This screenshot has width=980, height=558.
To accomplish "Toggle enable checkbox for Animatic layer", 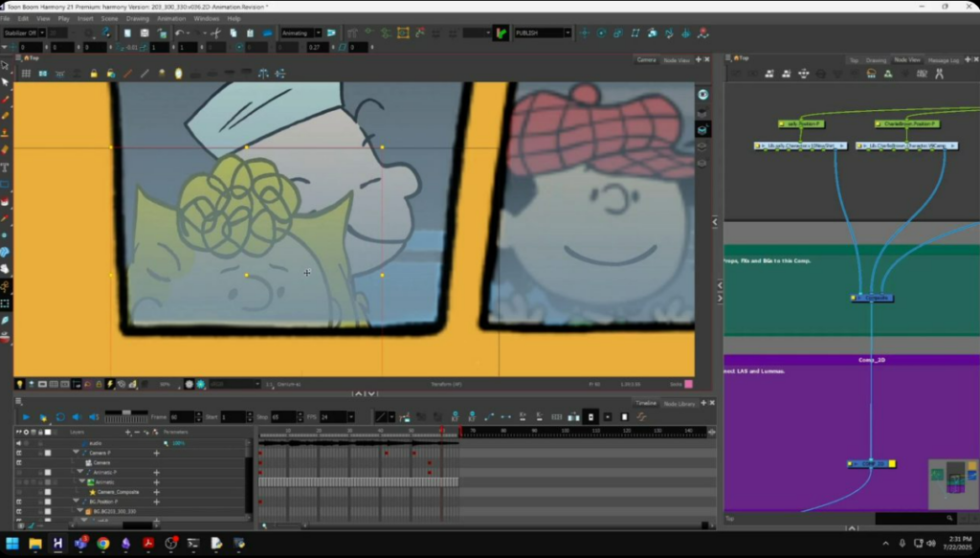I will 48,482.
